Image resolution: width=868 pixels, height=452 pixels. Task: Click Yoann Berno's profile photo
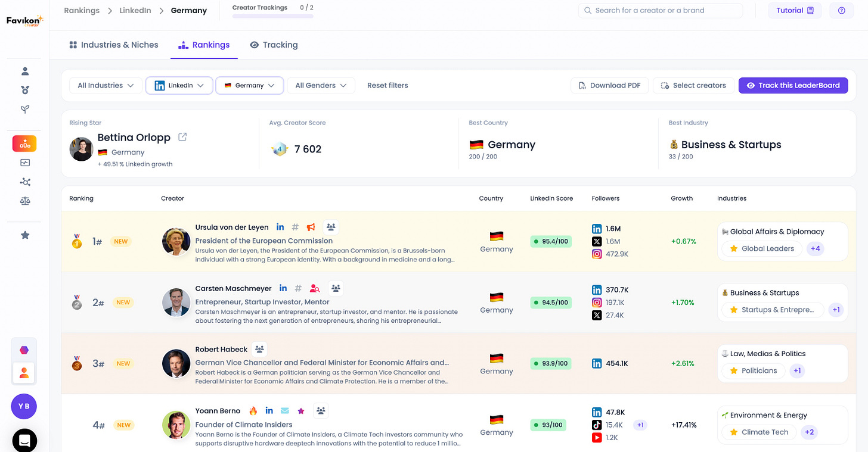click(176, 425)
